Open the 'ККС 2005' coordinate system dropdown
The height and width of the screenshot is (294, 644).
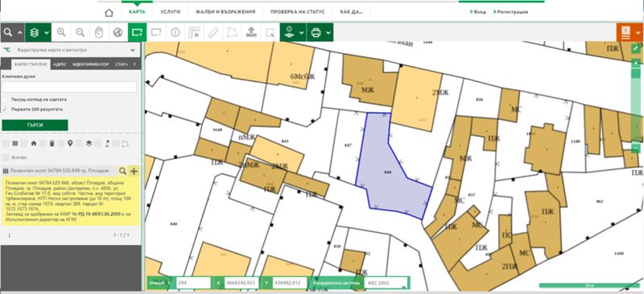[x=386, y=283]
